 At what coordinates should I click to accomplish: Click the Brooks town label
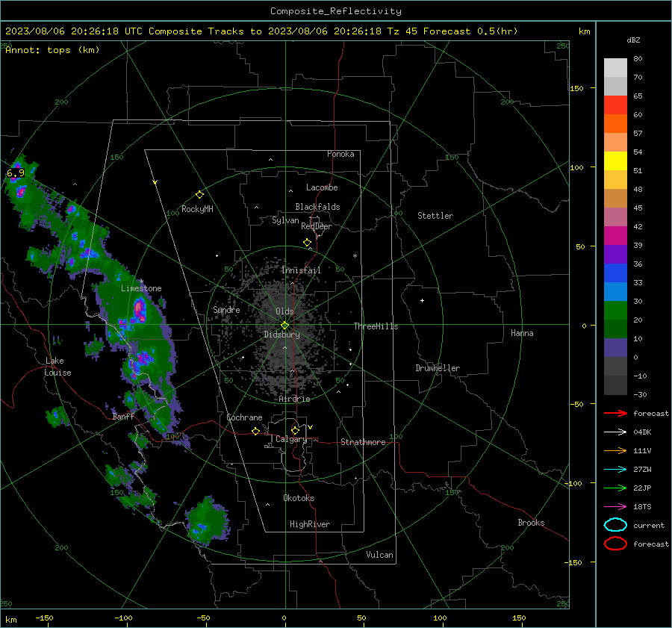531,523
